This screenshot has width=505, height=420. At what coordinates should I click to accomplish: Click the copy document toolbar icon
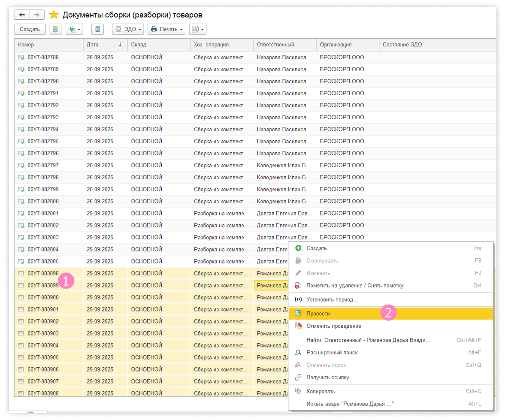point(56,29)
